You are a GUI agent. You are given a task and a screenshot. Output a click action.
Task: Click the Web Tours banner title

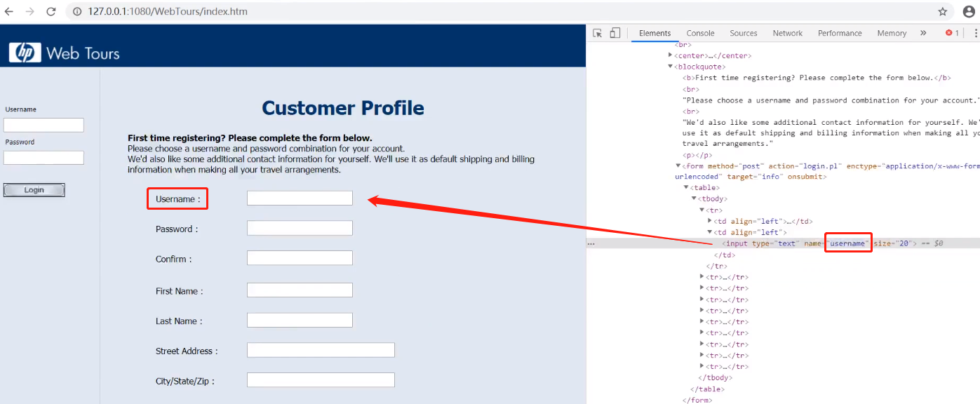[83, 53]
